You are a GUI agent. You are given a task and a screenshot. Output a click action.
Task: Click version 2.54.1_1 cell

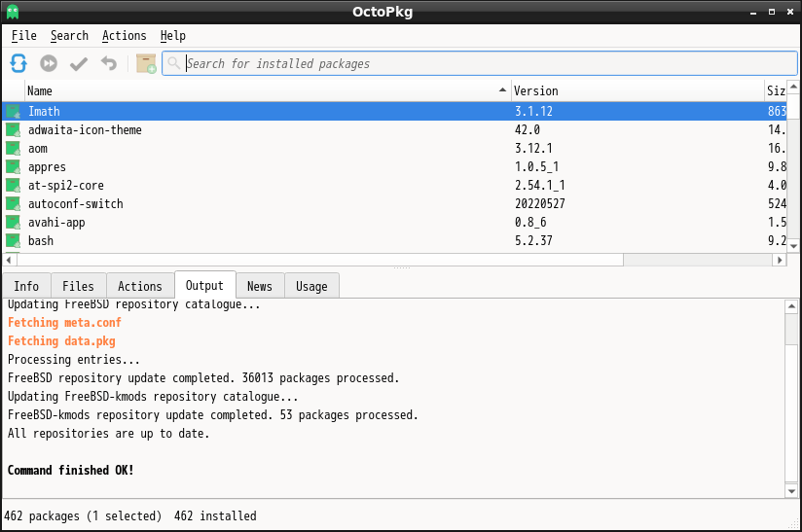[539, 185]
